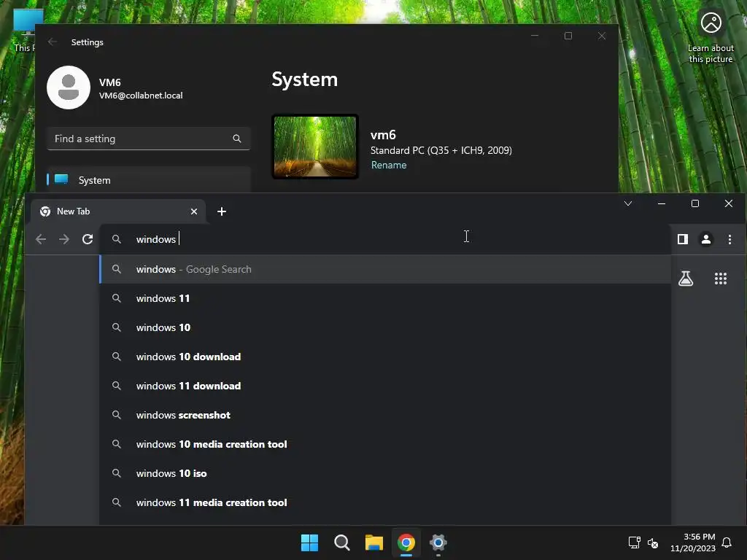This screenshot has width=747, height=560.
Task: Choose 'windows 10' suggestion
Action: pos(385,327)
